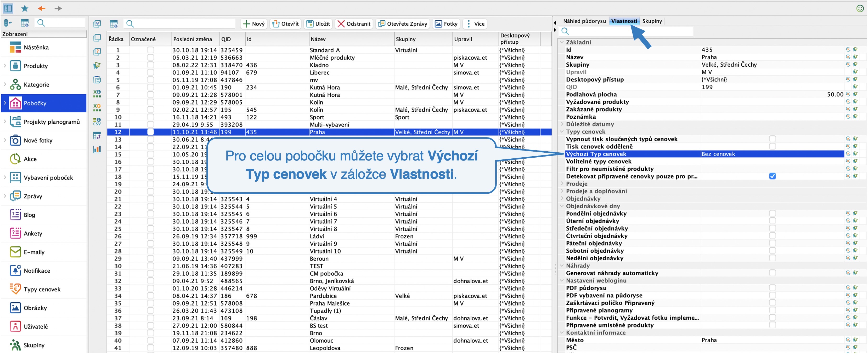The image size is (868, 357).
Task: Enable Vypnout tisk sloučených typů cenovek
Action: [x=772, y=139]
